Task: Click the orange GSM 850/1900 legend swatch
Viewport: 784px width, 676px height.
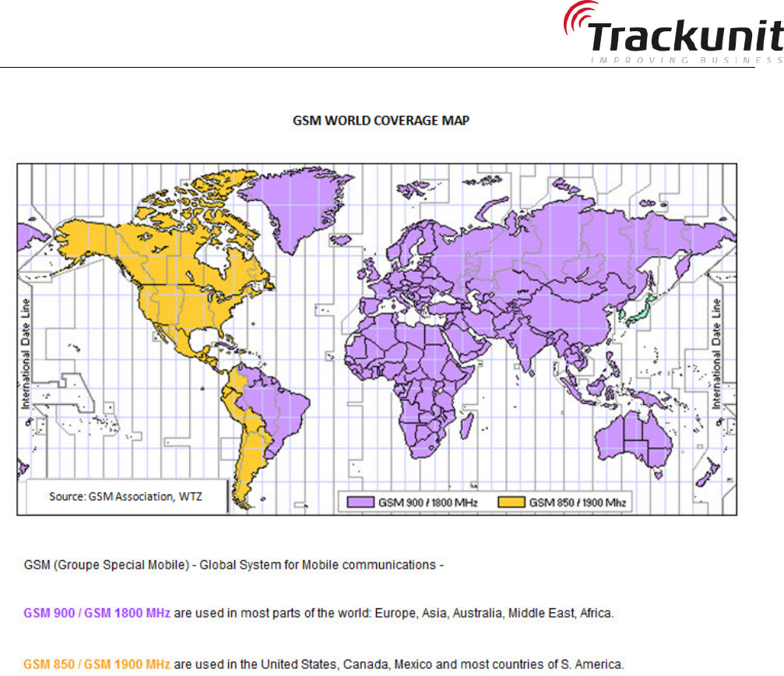Action: (512, 502)
